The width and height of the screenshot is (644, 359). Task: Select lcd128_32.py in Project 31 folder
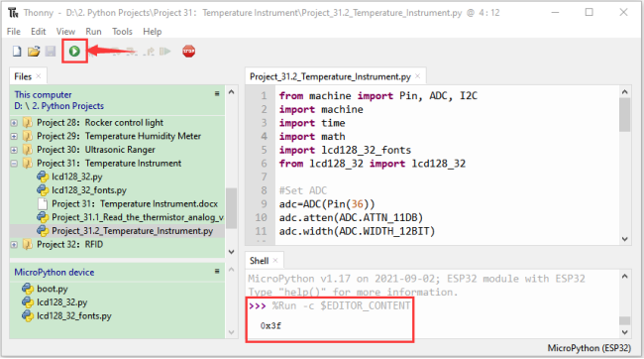[77, 177]
